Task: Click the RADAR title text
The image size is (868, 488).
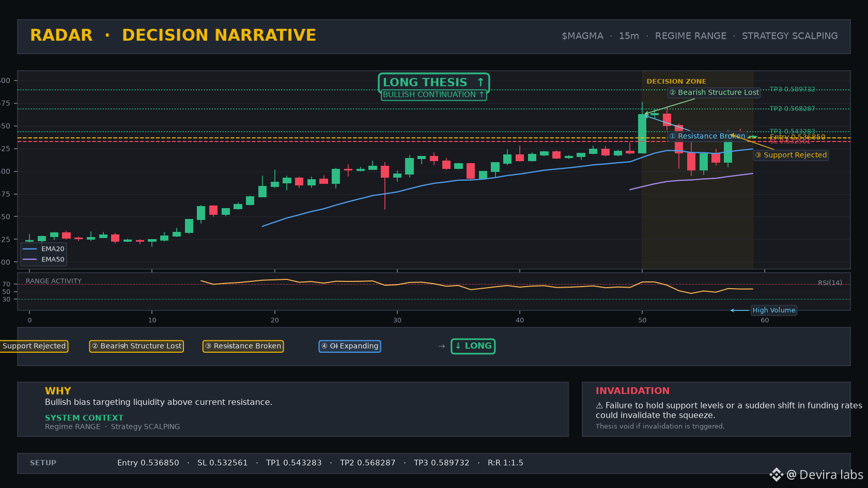Action: (x=61, y=35)
